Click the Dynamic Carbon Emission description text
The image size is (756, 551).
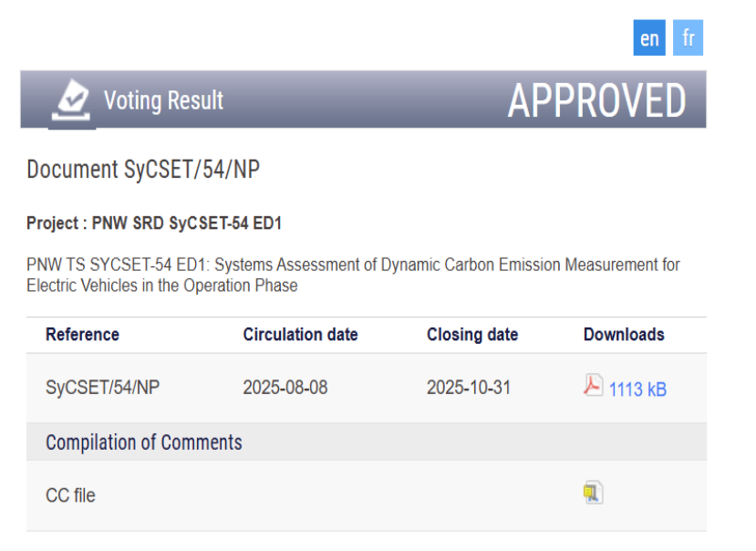(353, 275)
